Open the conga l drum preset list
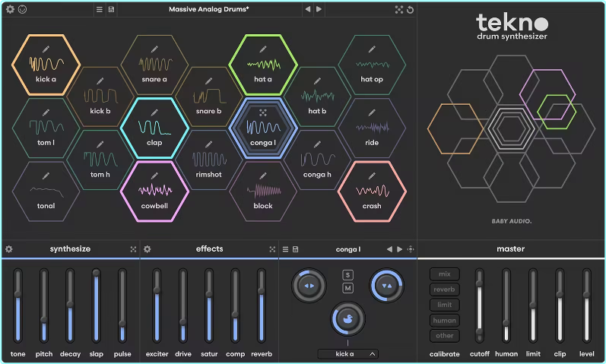606x364 pixels. [x=285, y=249]
